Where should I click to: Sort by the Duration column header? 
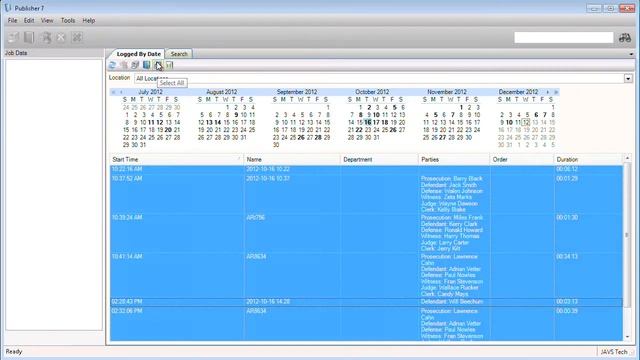pyautogui.click(x=588, y=160)
